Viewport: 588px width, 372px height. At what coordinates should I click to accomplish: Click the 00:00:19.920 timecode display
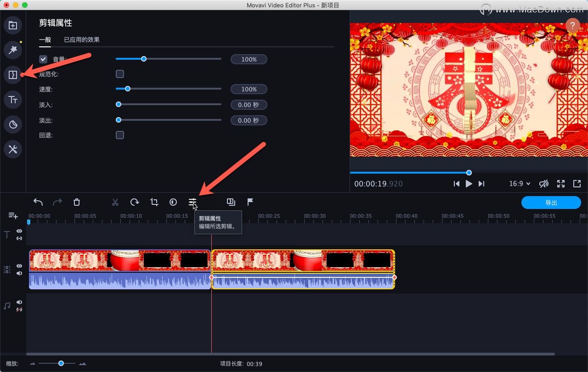click(x=379, y=184)
